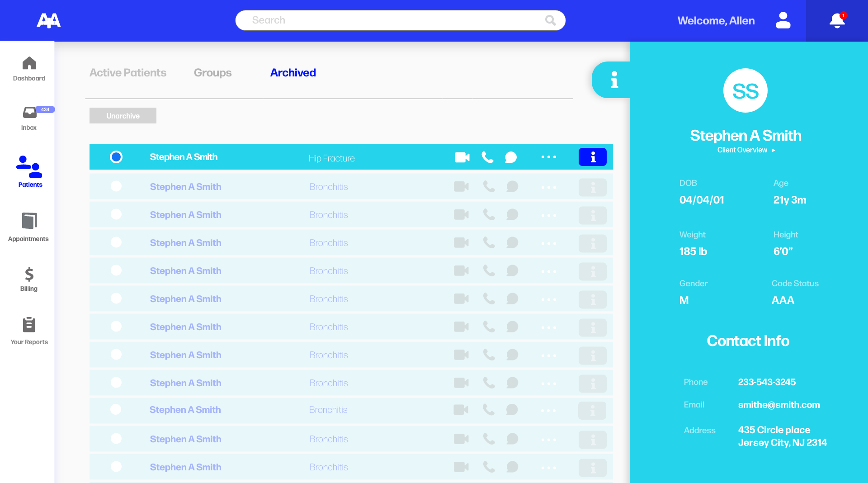Viewport: 868px width, 483px height.
Task: Click the 434 inbox badge
Action: click(x=45, y=109)
